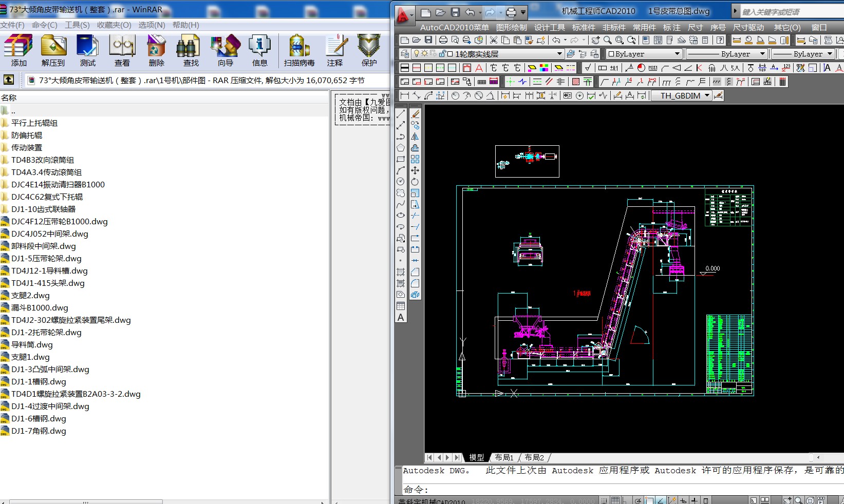
Task: Click the WinRAR virus scan (扫描病毒) button
Action: click(x=299, y=51)
